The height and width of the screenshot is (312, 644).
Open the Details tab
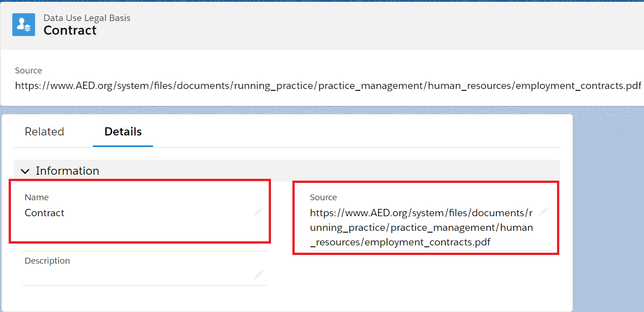(123, 131)
